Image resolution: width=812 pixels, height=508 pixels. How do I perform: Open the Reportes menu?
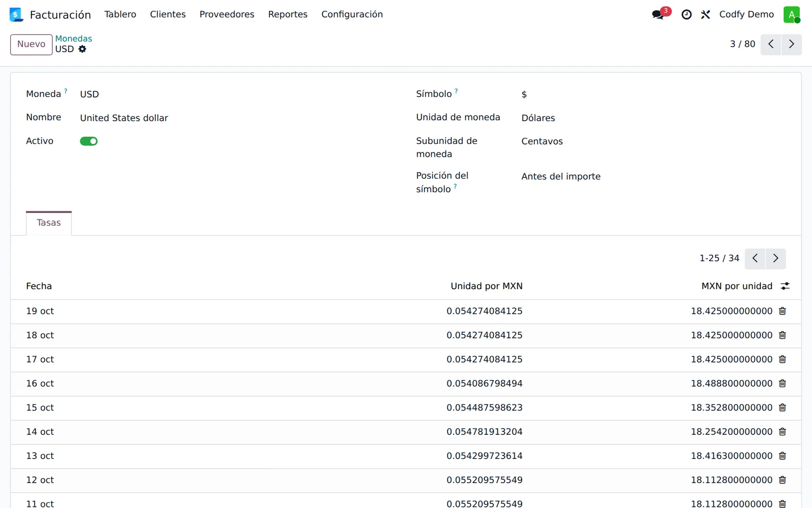[x=288, y=14]
